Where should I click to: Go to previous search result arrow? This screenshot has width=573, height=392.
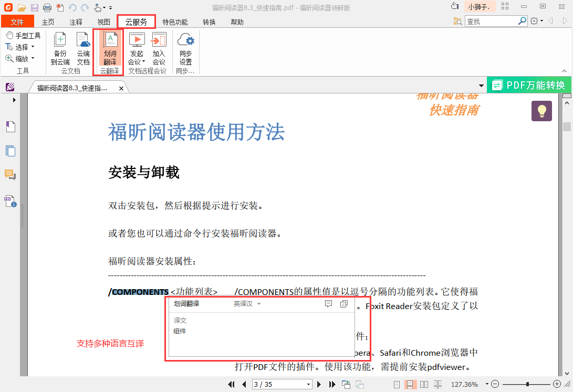pos(551,21)
